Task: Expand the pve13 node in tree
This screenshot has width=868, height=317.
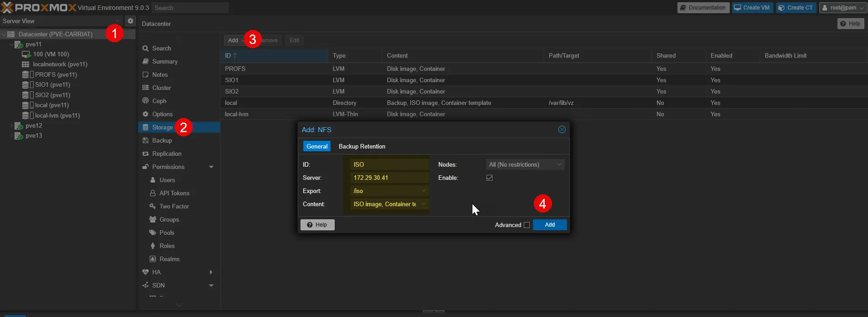Action: pos(11,136)
